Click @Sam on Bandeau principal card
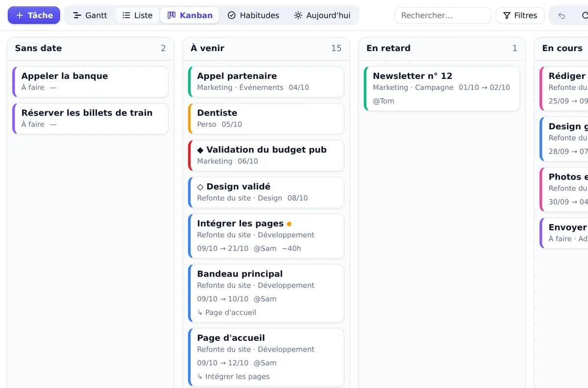588x388 pixels. 265,299
